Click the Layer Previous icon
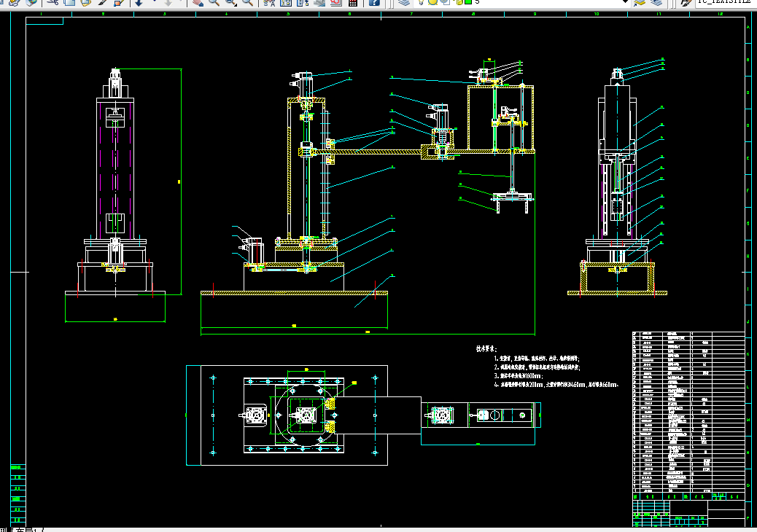The width and height of the screenshot is (757, 532). pos(656,2)
